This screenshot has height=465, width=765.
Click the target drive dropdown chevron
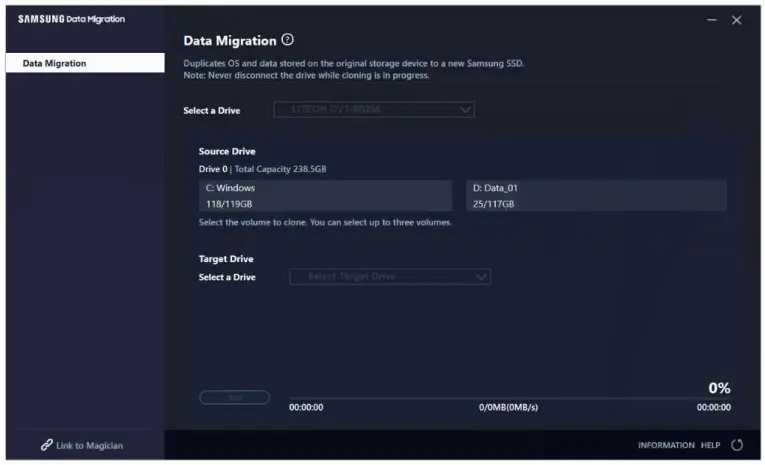[x=481, y=277]
